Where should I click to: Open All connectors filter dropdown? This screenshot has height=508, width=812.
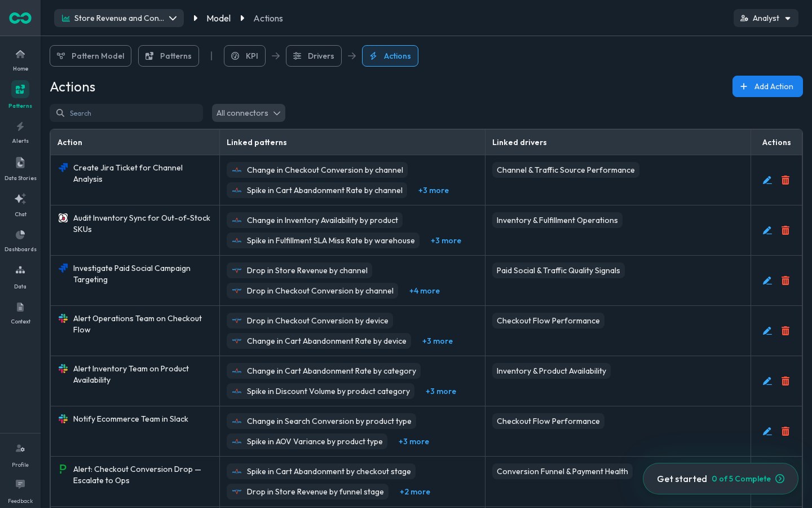249,113
